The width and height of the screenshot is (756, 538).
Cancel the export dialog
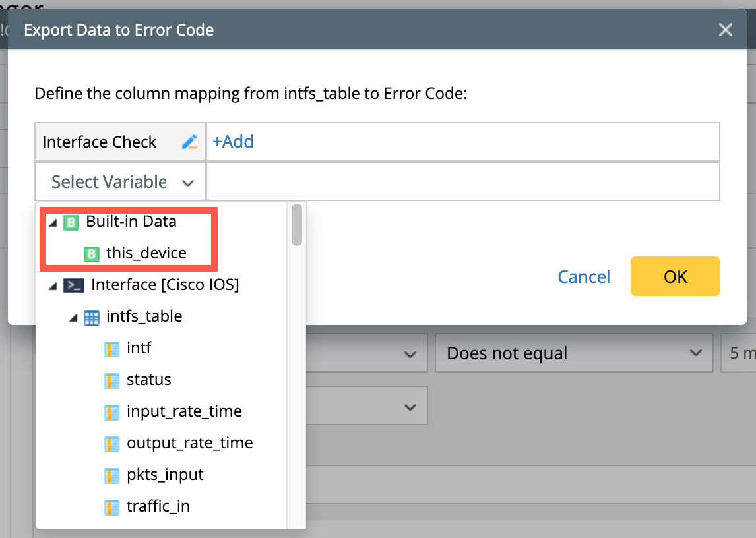coord(584,276)
